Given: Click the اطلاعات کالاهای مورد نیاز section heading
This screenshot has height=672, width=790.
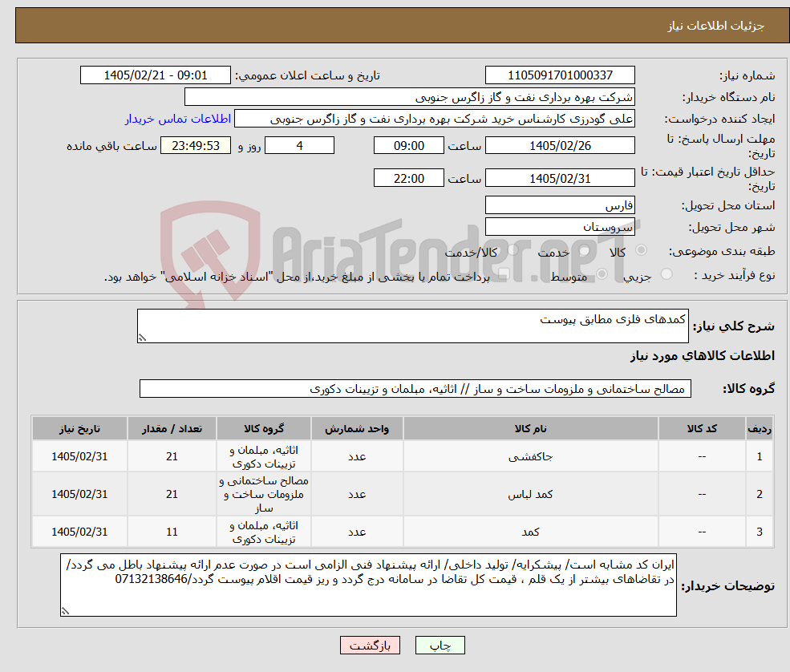Looking at the screenshot, I should (703, 355).
